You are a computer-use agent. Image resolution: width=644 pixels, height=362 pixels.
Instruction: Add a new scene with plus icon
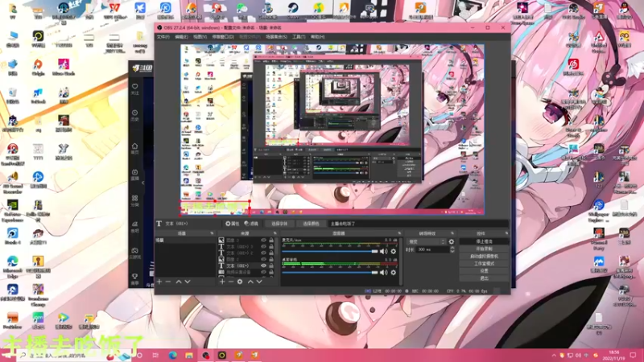click(x=159, y=282)
